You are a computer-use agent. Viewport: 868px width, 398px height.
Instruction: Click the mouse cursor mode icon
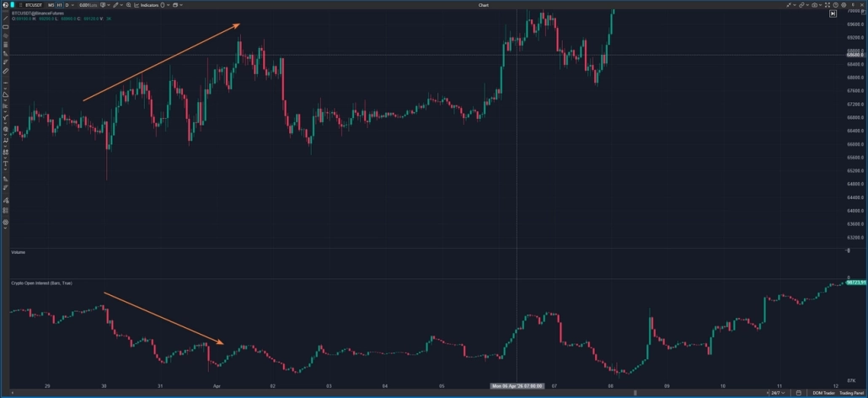click(162, 5)
